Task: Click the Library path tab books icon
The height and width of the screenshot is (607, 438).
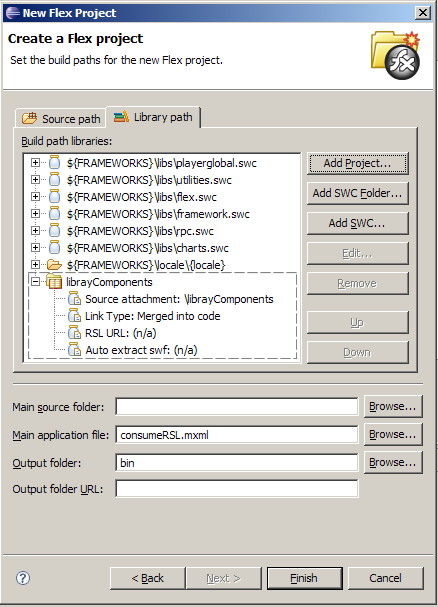Action: coord(121,116)
